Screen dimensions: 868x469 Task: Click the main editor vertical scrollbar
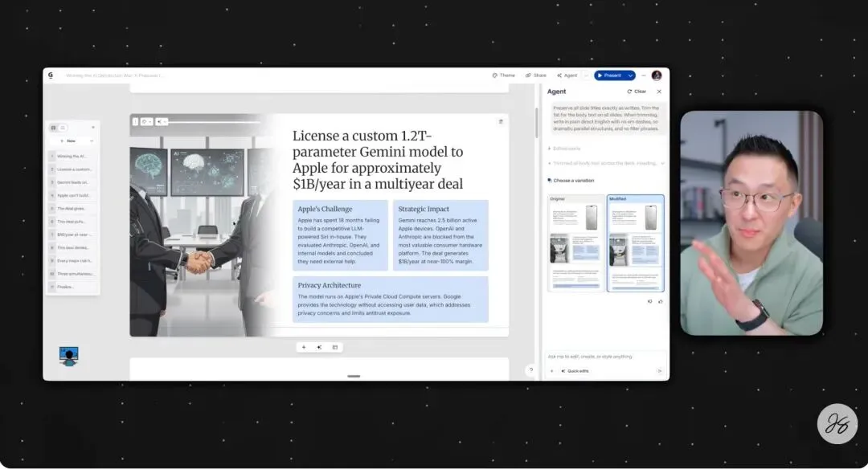coord(536,123)
